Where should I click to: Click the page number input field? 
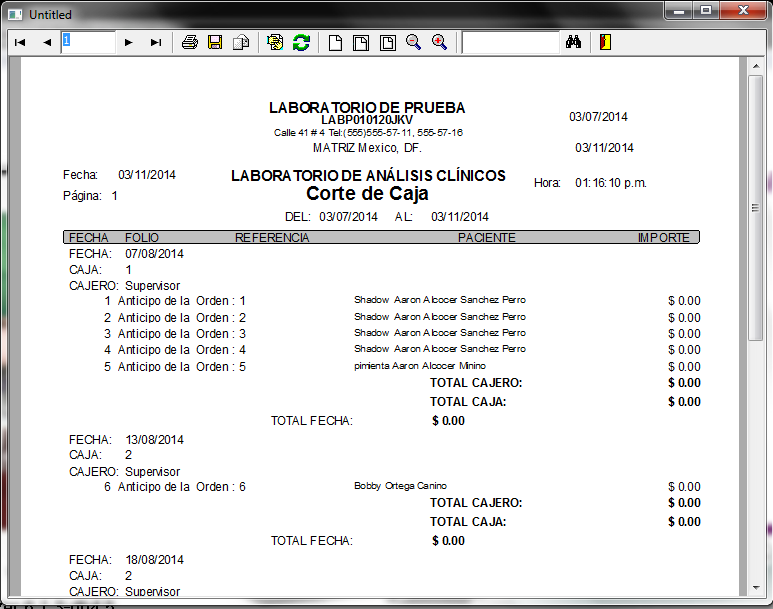(88, 42)
